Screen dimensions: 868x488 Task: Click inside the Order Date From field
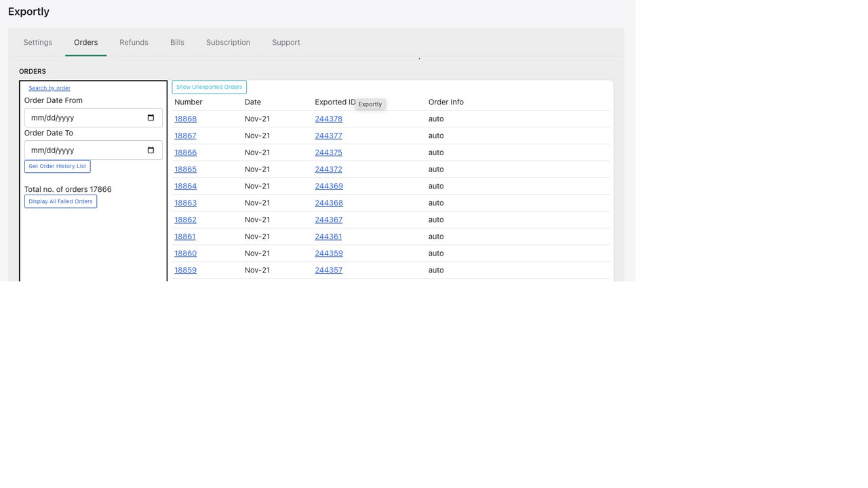coord(81,117)
